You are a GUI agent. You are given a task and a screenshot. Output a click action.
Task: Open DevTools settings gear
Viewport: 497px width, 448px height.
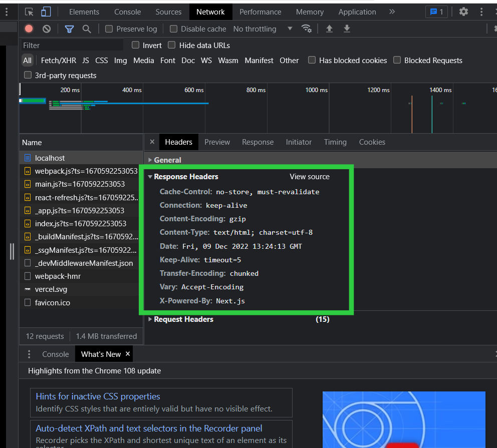click(464, 12)
